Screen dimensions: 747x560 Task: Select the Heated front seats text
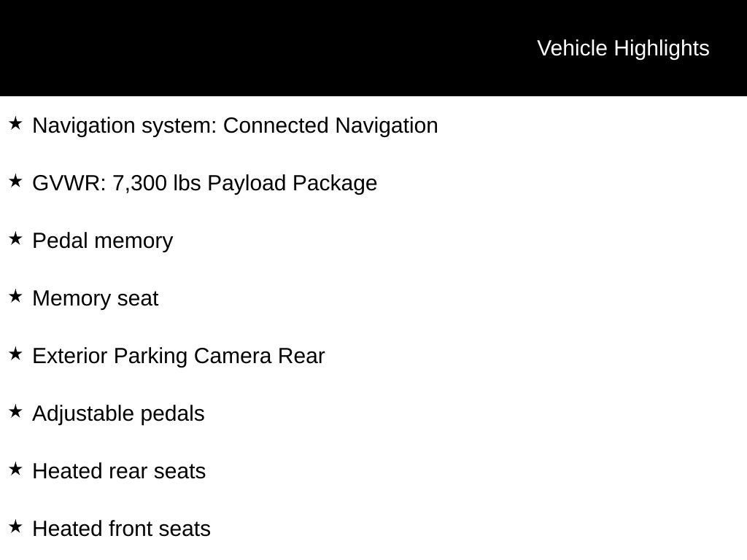122,529
